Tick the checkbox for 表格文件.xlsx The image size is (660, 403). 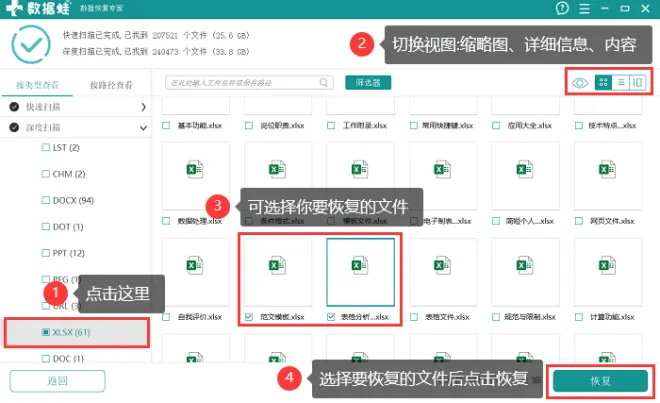[x=414, y=317]
